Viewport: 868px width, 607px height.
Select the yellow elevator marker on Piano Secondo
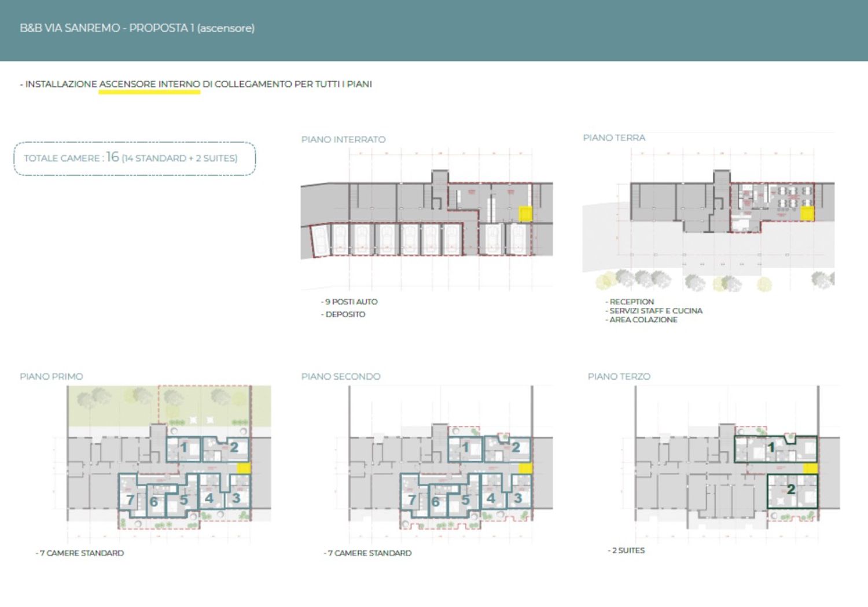point(525,468)
